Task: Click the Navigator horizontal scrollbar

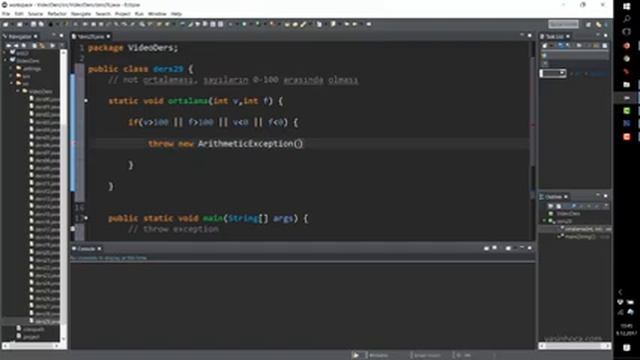Action: [x=31, y=346]
